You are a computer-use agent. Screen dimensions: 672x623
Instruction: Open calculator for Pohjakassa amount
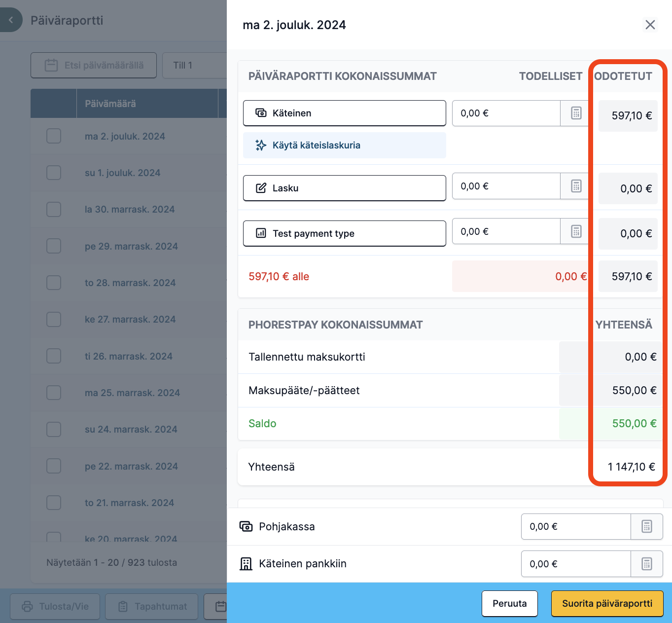(647, 526)
